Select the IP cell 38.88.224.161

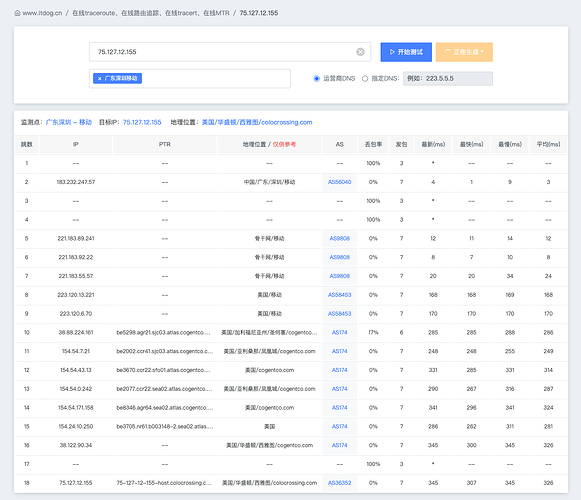click(x=76, y=332)
